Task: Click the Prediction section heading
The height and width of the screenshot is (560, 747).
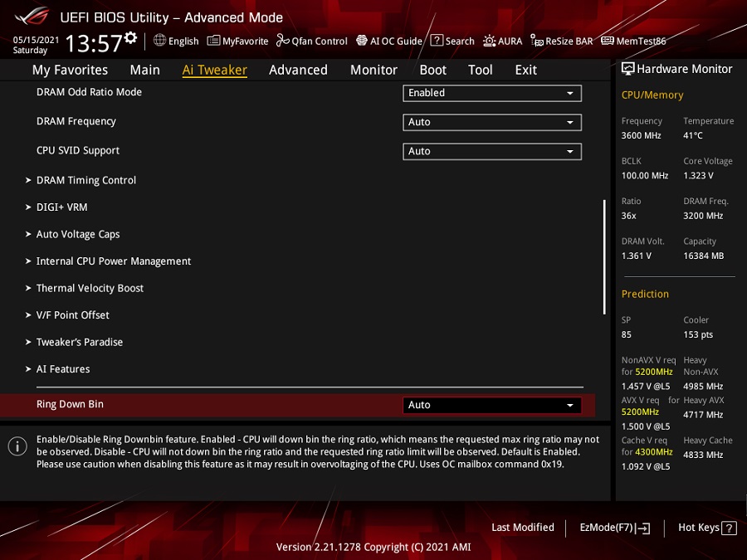Action: coord(645,295)
